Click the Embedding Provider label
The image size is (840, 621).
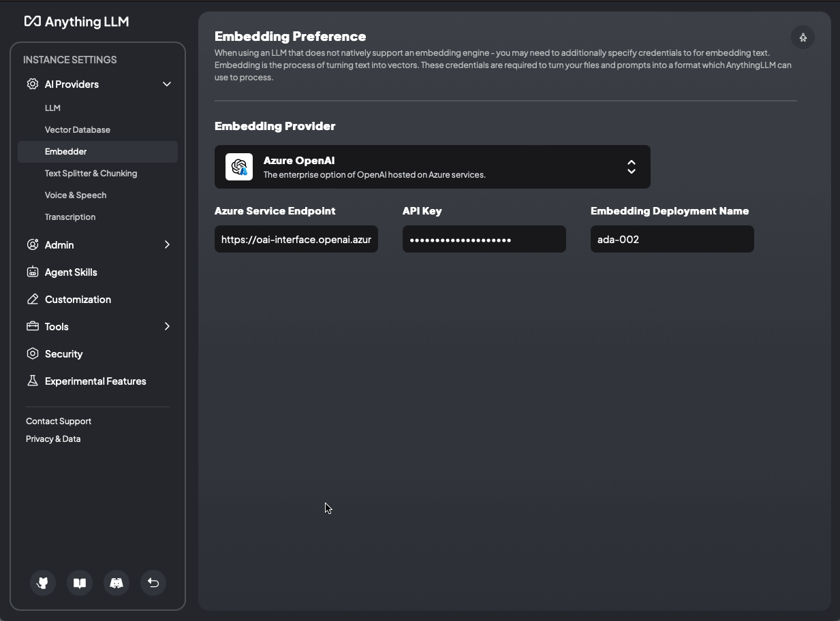coord(275,126)
